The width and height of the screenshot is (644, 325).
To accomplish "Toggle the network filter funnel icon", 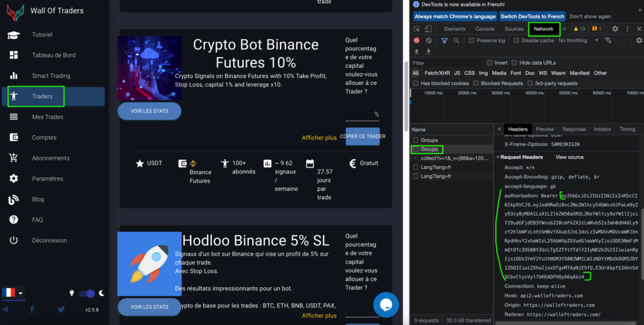I will coord(445,41).
